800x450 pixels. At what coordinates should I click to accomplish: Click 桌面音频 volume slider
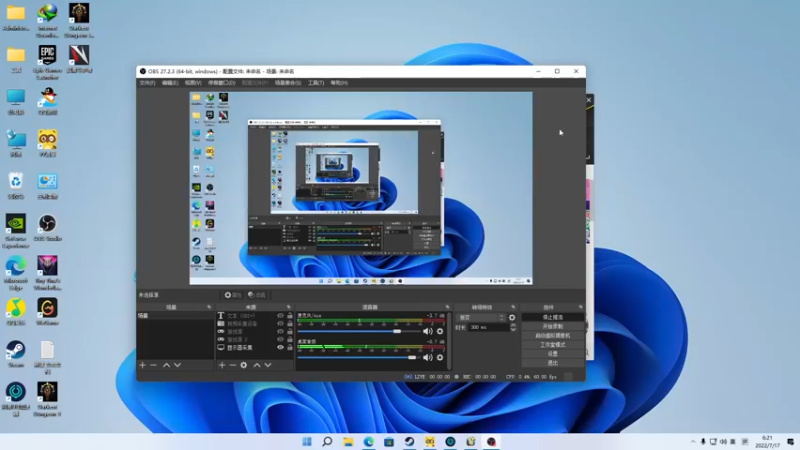click(x=359, y=357)
